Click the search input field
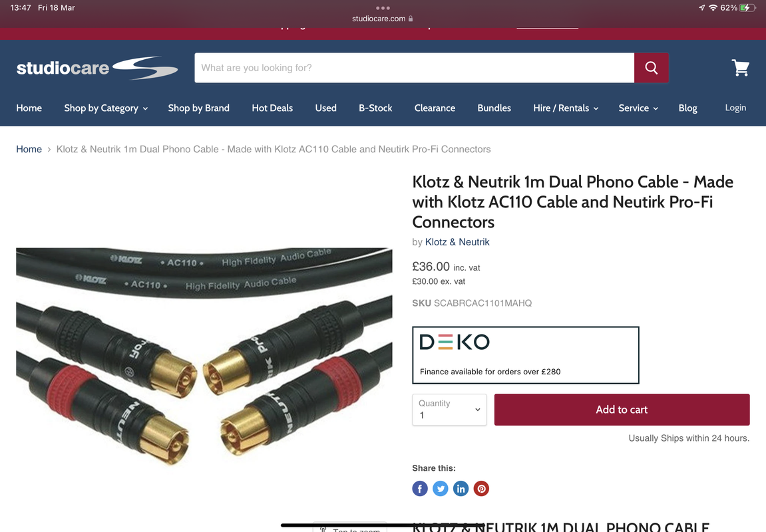766x532 pixels. point(414,68)
